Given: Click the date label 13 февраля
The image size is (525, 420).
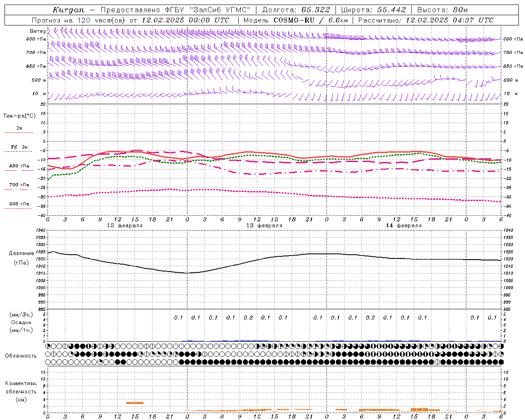Looking at the screenshot, I should 264,226.
